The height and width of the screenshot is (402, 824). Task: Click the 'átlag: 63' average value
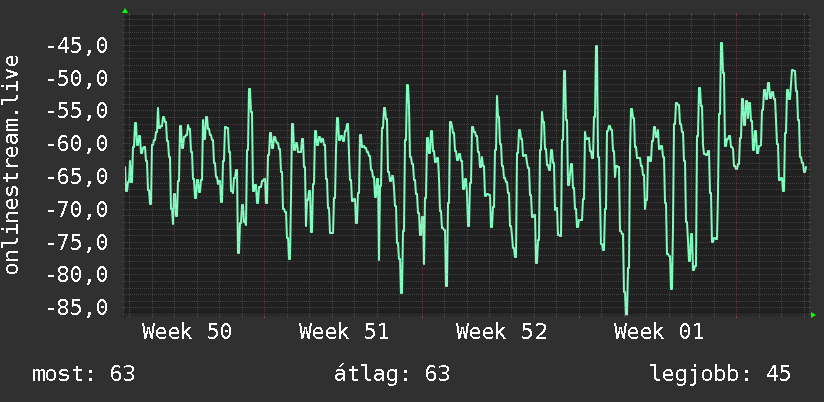[392, 374]
